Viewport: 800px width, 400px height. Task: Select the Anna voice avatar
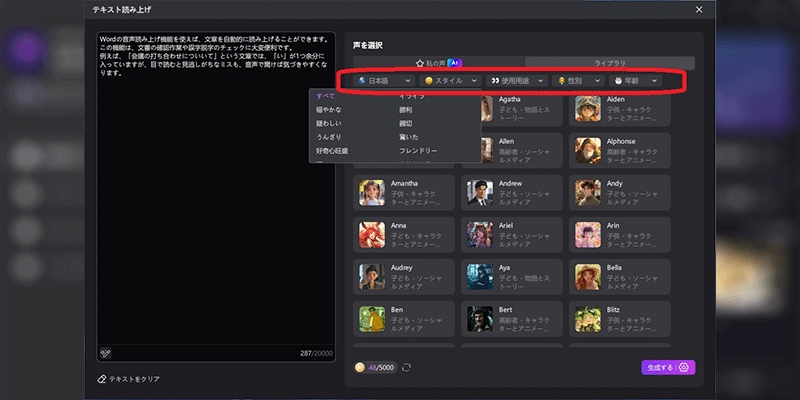372,235
